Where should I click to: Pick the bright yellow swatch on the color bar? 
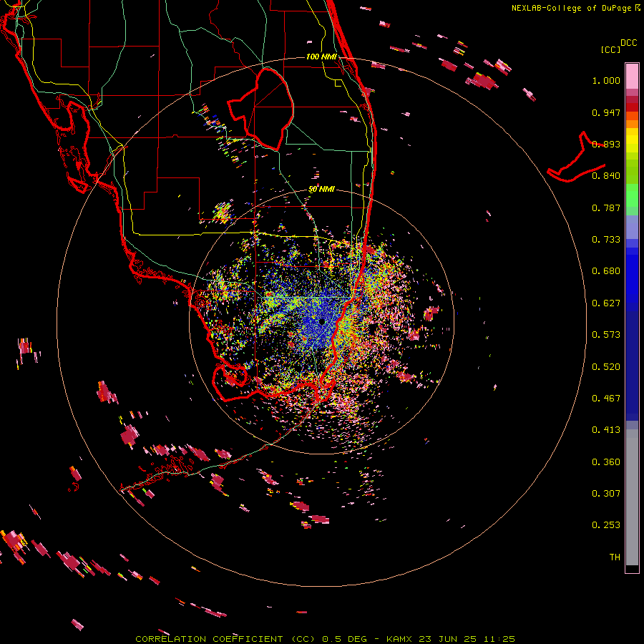(x=632, y=141)
